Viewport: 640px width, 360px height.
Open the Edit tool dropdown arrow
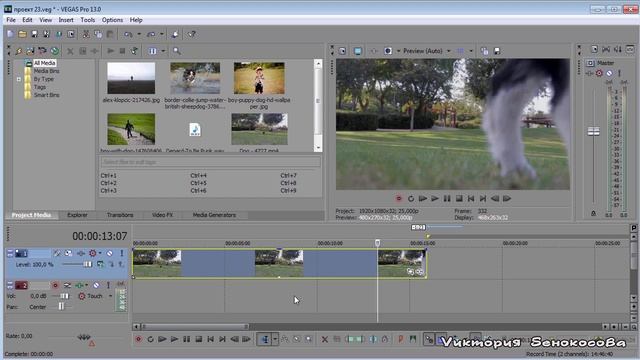pyautogui.click(x=275, y=339)
